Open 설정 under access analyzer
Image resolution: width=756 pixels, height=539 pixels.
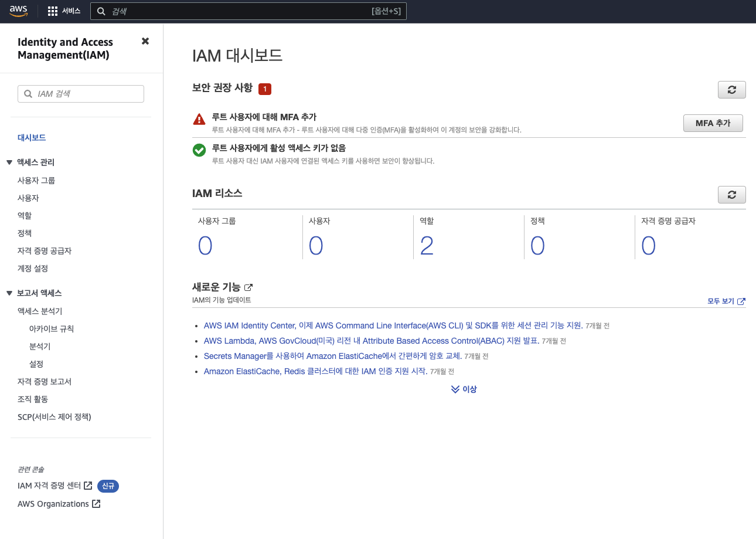coord(36,364)
